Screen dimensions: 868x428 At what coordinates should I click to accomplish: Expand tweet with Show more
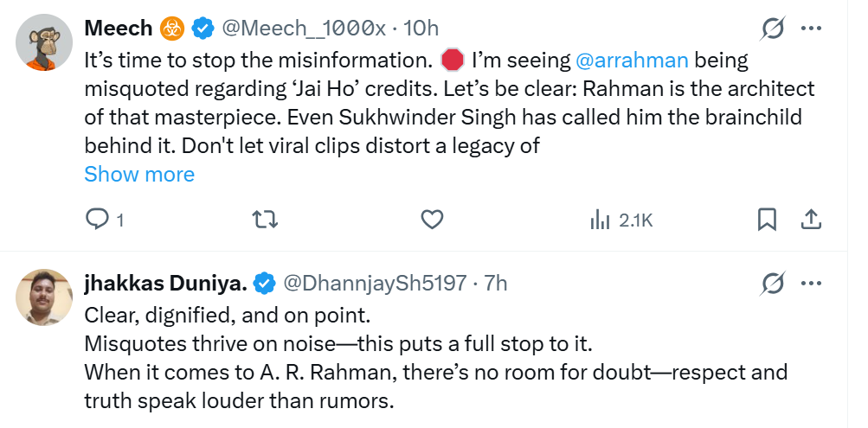(x=139, y=174)
